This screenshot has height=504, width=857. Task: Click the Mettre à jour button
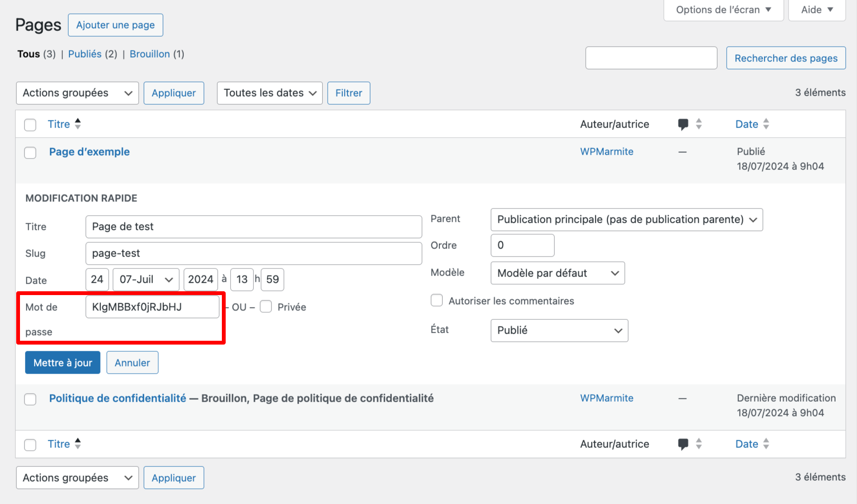[62, 362]
